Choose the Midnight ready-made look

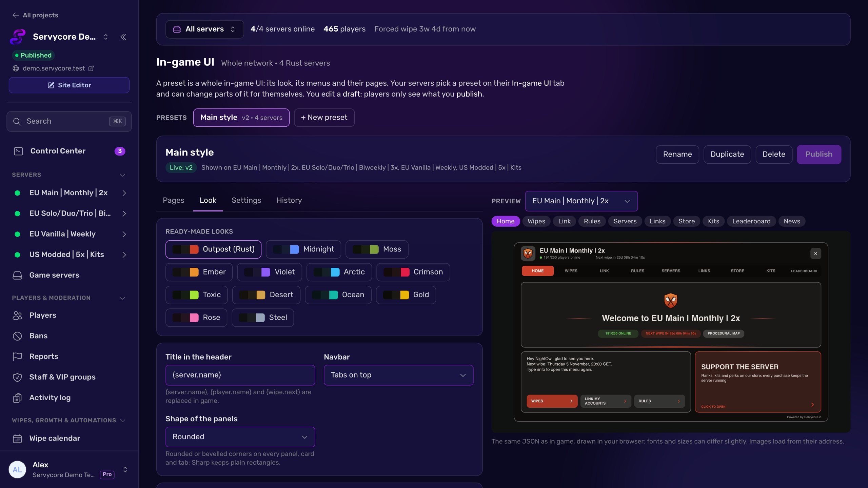[303, 249]
